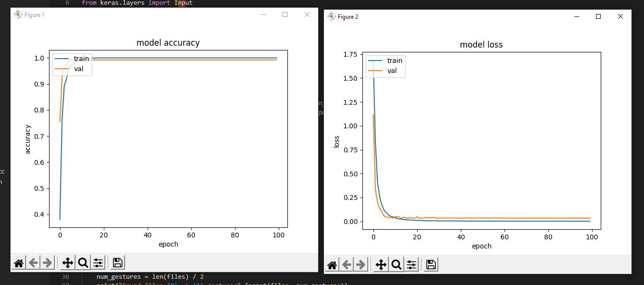Image resolution: width=644 pixels, height=285 pixels.
Task: Click the 'model accuracy' plot title
Action: pyautogui.click(x=168, y=43)
